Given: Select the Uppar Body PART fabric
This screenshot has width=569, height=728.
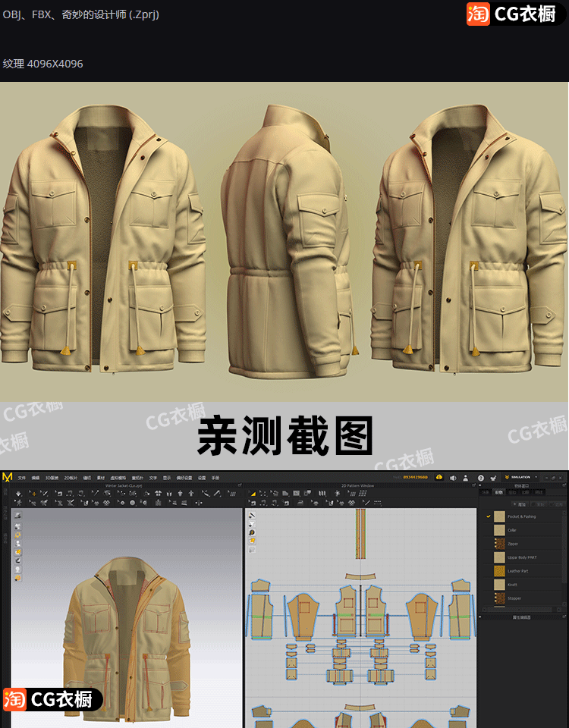Looking at the screenshot, I should (521, 557).
